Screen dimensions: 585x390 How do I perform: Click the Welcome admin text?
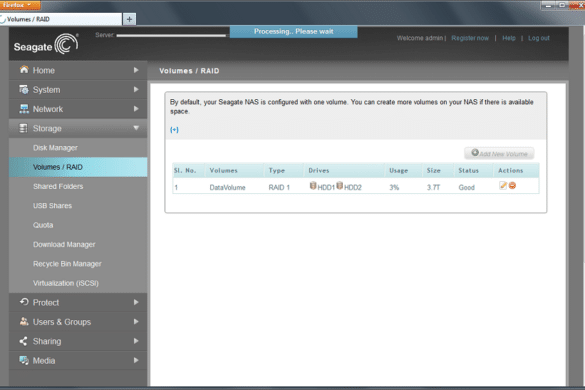(420, 38)
